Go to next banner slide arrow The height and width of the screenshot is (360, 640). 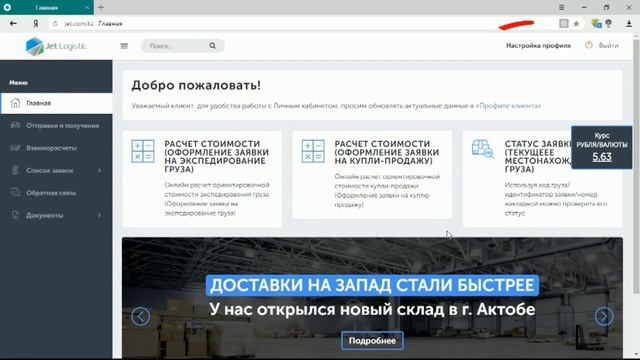[604, 316]
